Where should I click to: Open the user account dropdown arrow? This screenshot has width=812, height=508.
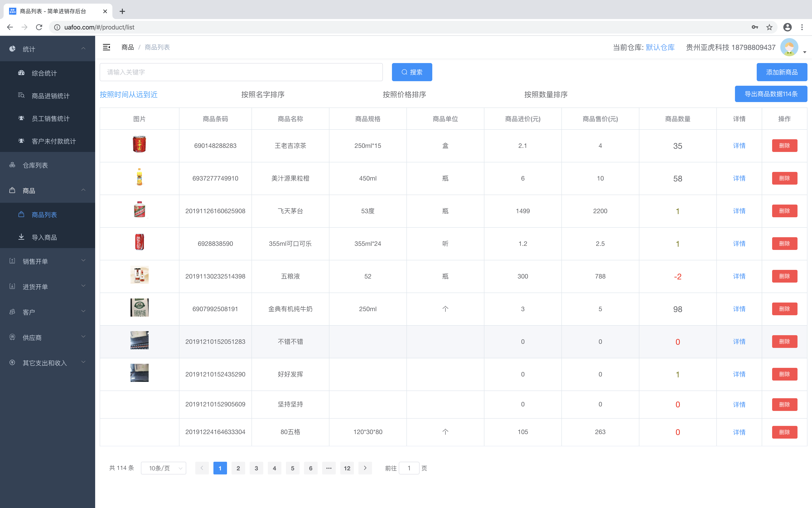point(805,52)
